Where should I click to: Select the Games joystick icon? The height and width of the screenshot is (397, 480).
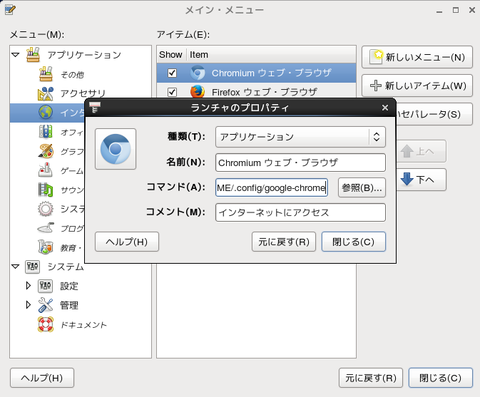46,170
